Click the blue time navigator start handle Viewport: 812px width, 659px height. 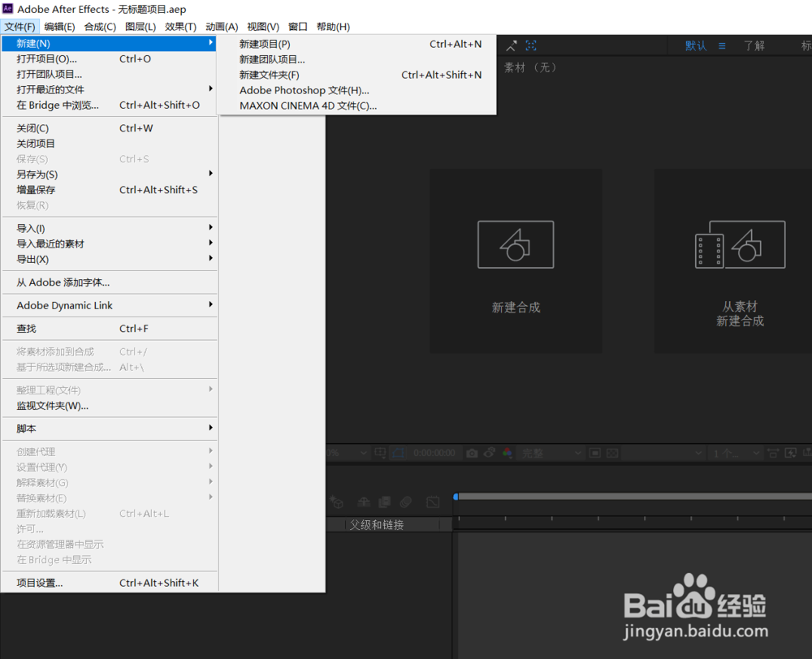456,497
